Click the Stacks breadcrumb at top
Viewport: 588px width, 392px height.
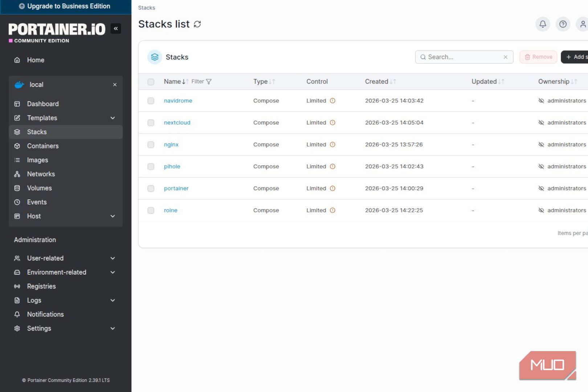coord(147,8)
